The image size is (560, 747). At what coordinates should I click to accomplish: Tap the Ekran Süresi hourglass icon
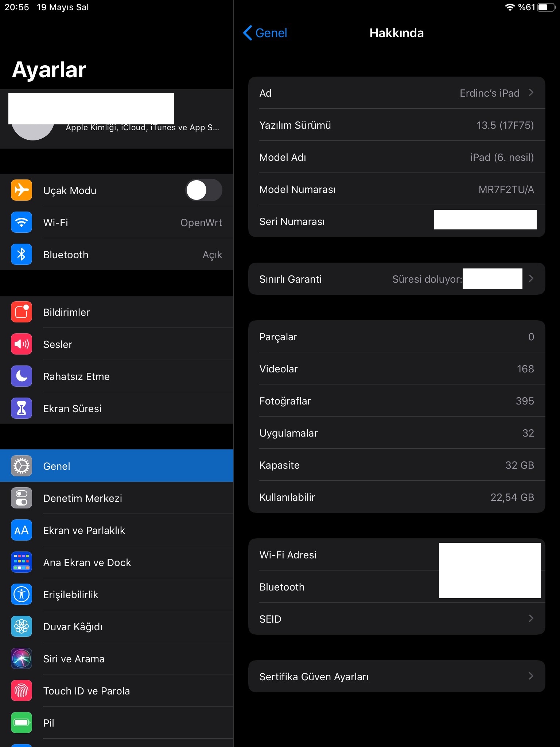[x=22, y=408]
